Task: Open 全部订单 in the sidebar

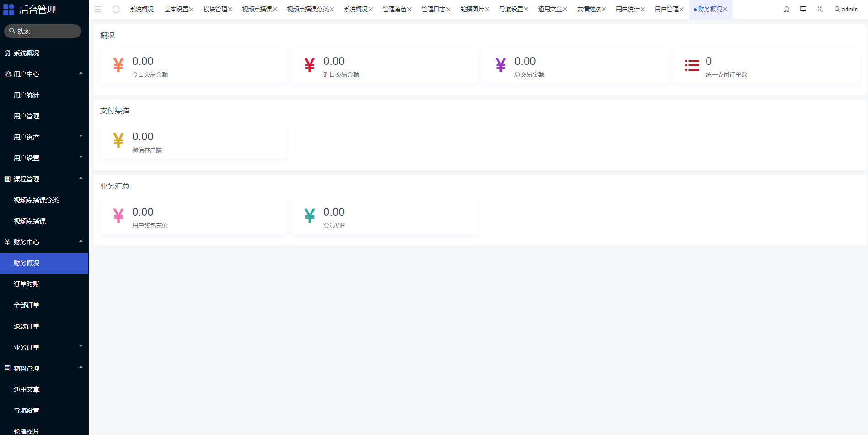Action: [44, 305]
